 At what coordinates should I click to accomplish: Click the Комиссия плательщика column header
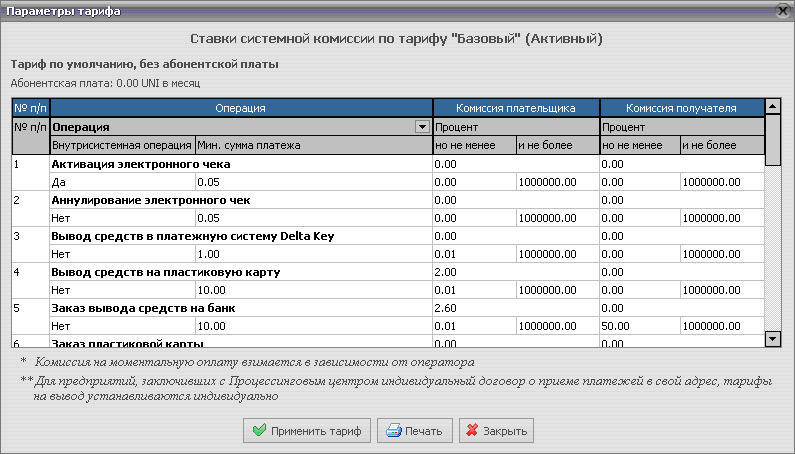click(x=515, y=107)
